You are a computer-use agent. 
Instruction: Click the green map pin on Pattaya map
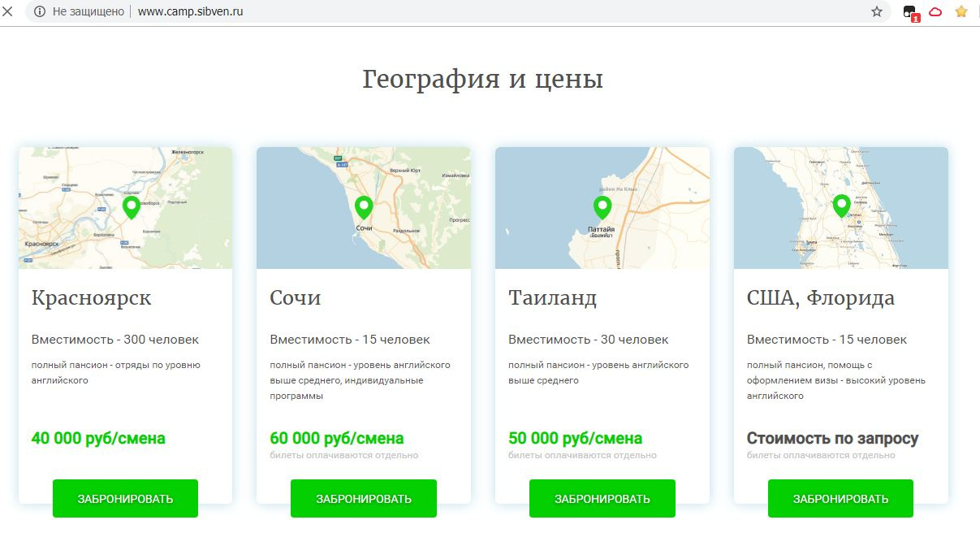pyautogui.click(x=602, y=208)
